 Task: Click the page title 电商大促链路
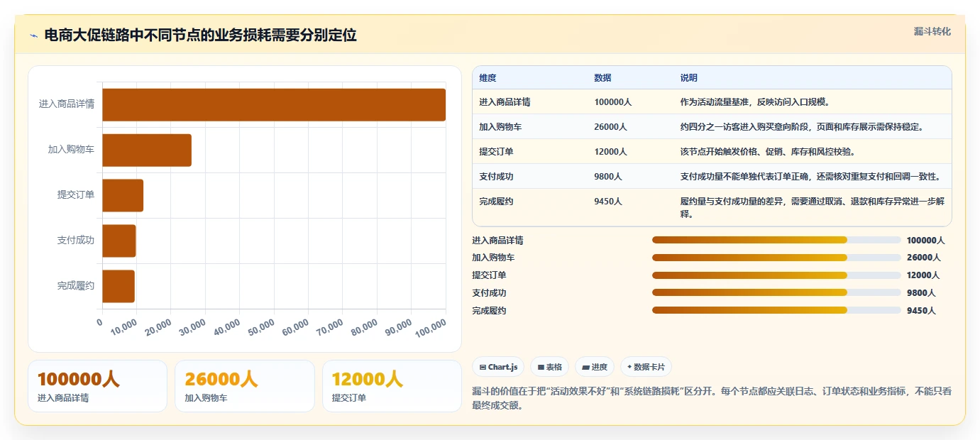coord(200,35)
